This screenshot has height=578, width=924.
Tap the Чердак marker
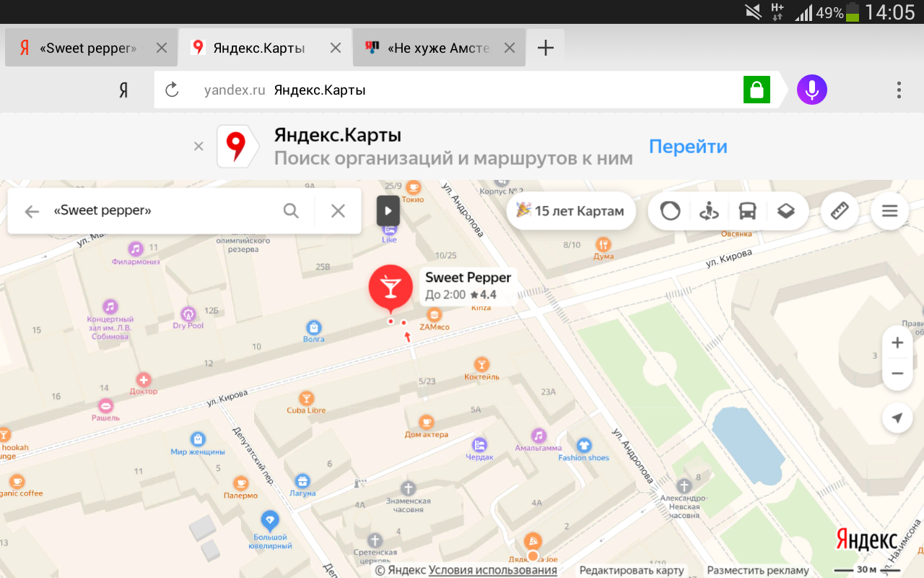click(x=479, y=444)
